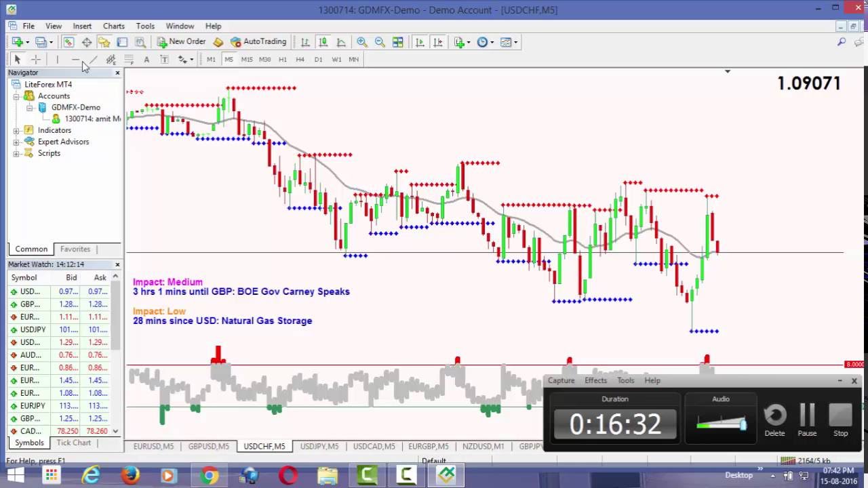Open the Favorites tab in Navigator
The width and height of the screenshot is (868, 488).
click(75, 249)
